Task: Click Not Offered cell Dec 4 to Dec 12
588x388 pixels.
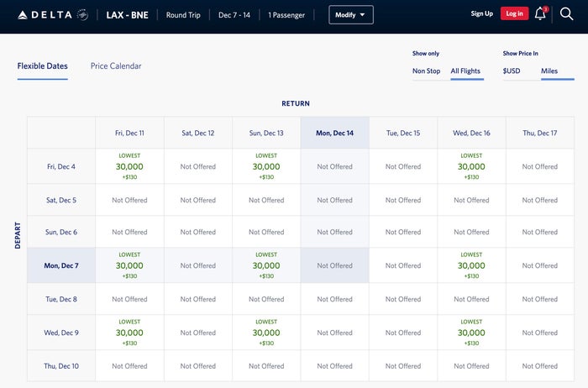Action: (x=198, y=166)
